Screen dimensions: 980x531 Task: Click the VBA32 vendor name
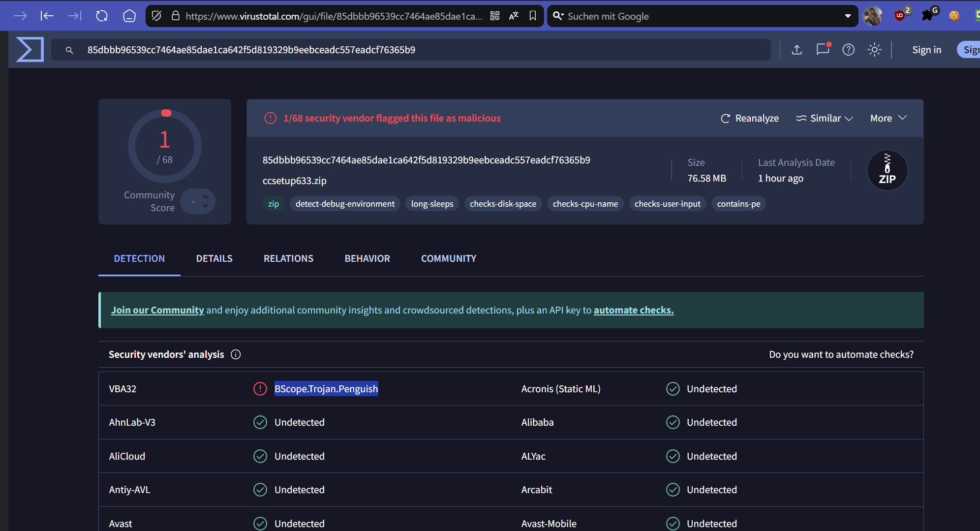(122, 389)
